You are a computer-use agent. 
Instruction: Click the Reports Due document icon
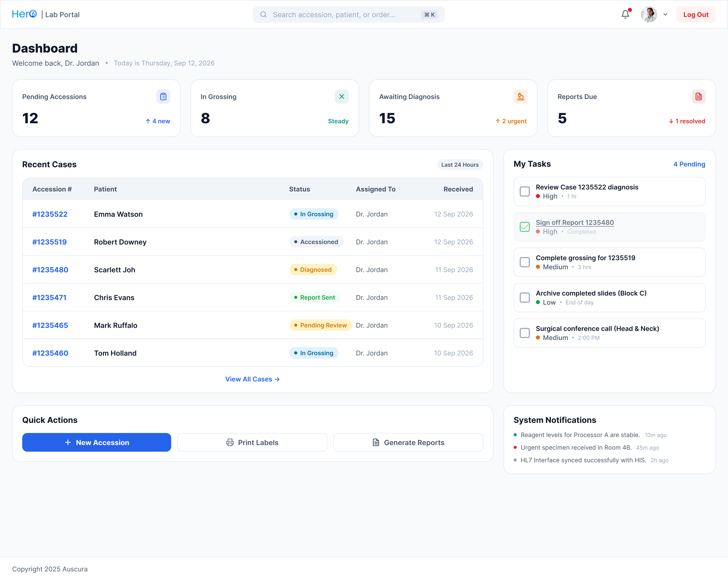pyautogui.click(x=698, y=96)
